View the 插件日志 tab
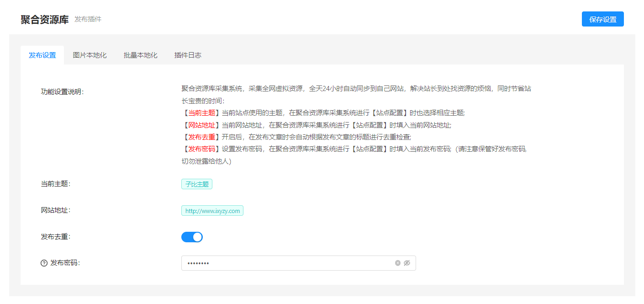This screenshot has height=304, width=644. (187, 54)
